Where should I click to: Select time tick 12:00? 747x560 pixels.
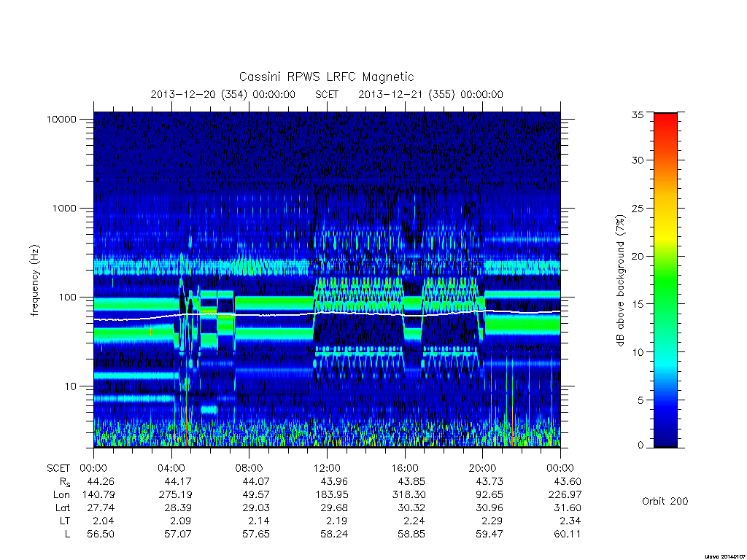[x=327, y=468]
